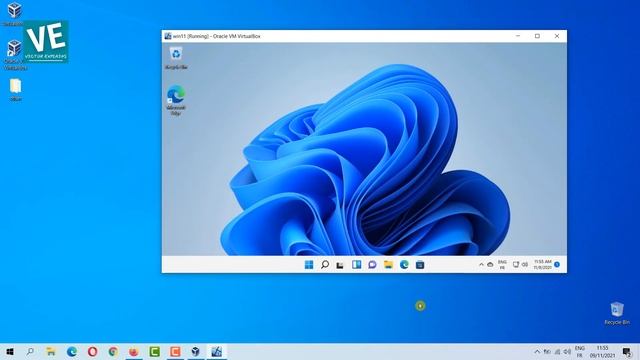Click the OneDrive cloud icon in VM tray
The height and width of the screenshot is (360, 640).
[x=490, y=265]
